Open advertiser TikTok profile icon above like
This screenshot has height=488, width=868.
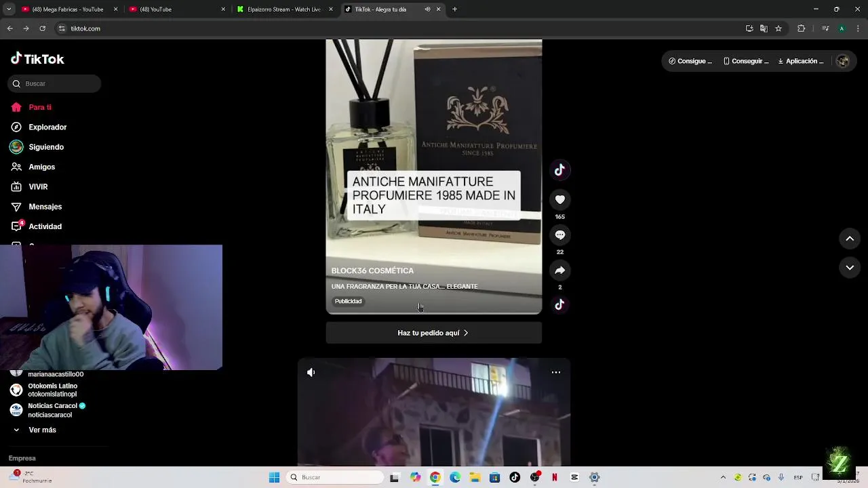(560, 170)
